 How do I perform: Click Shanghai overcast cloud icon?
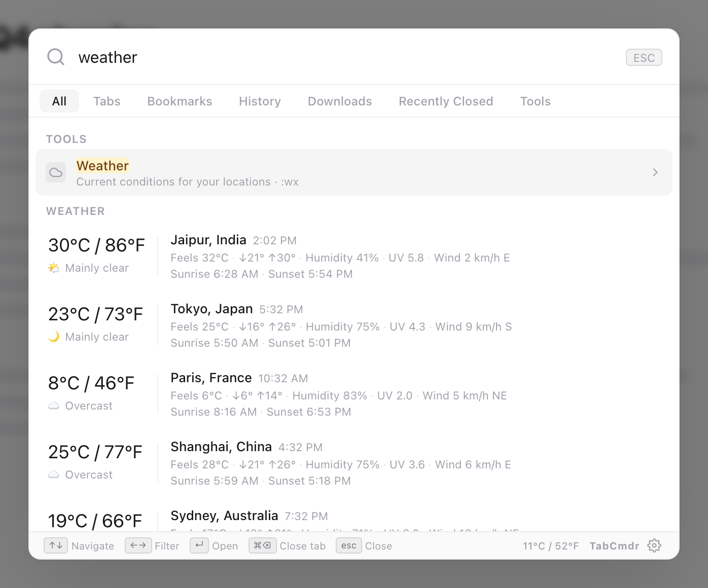point(54,474)
